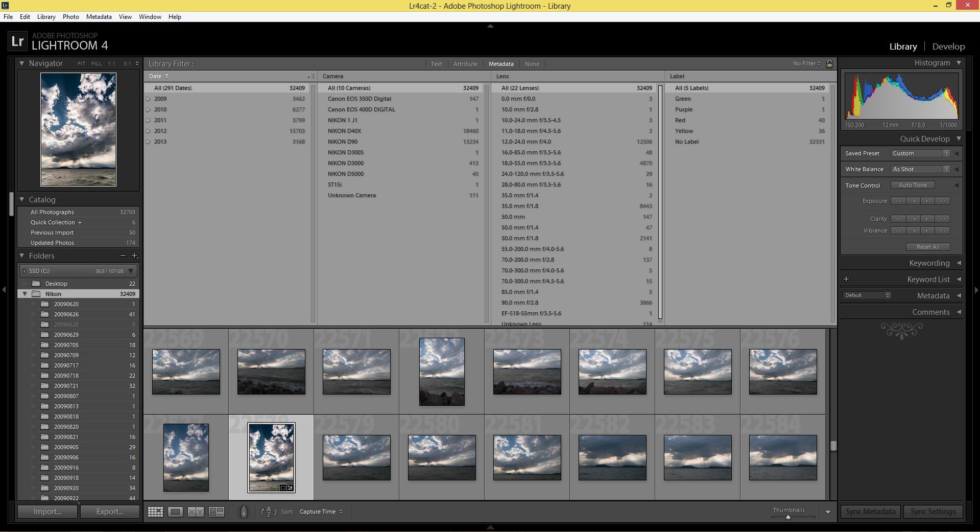
Task: Open the Saved Preset Custom dropdown
Action: (x=920, y=153)
